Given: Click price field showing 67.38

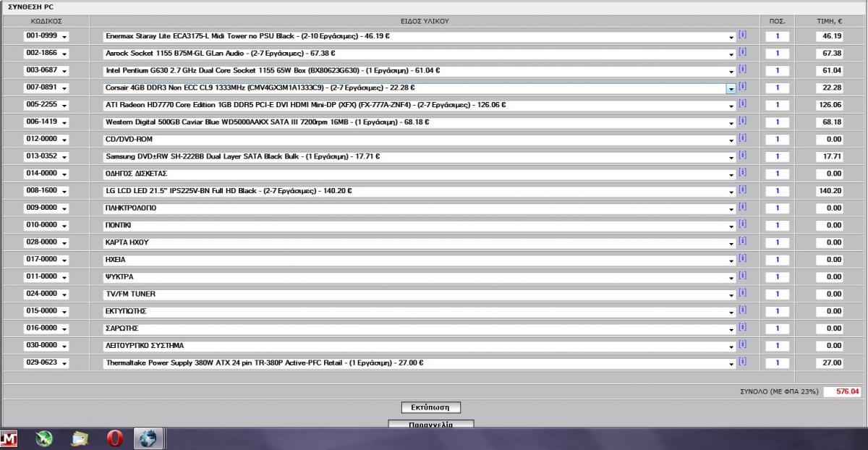Looking at the screenshot, I should tap(830, 54).
